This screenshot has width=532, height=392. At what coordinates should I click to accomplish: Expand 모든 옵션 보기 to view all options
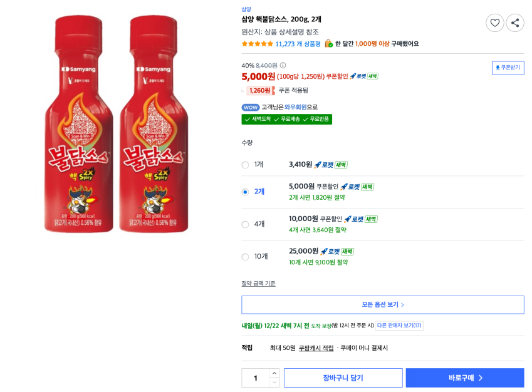click(382, 305)
